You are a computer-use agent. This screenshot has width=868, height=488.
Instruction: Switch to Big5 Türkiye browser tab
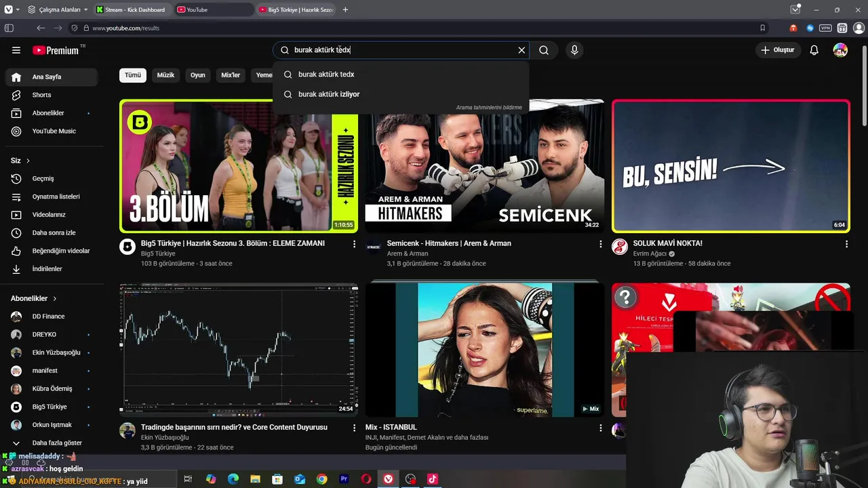[x=297, y=9]
